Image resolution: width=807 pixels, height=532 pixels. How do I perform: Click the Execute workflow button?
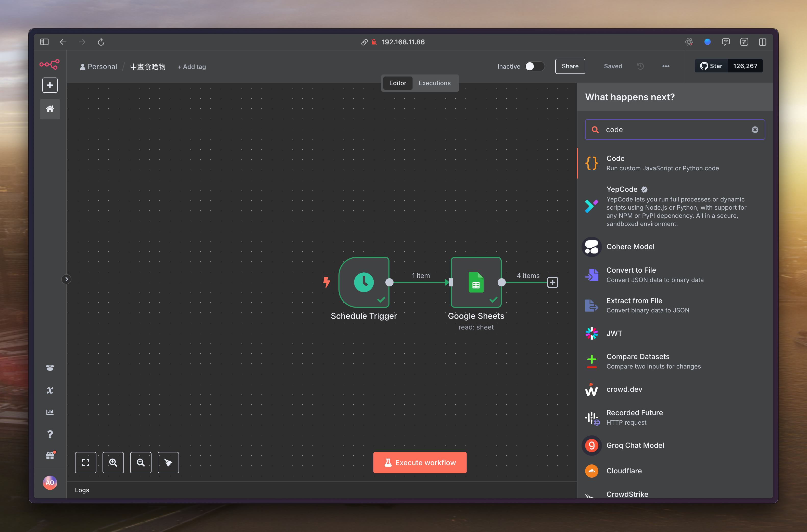pyautogui.click(x=420, y=462)
